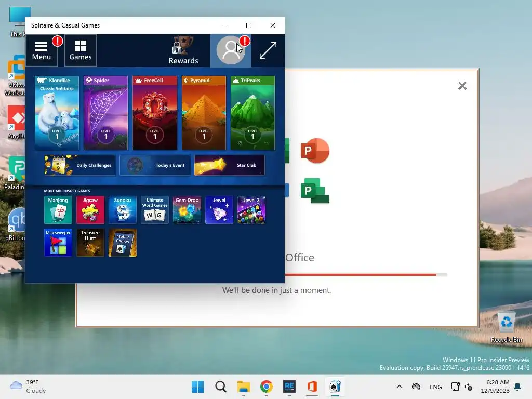The height and width of the screenshot is (399, 532).
Task: Launch TriPeaks solitaire card
Action: (x=253, y=113)
